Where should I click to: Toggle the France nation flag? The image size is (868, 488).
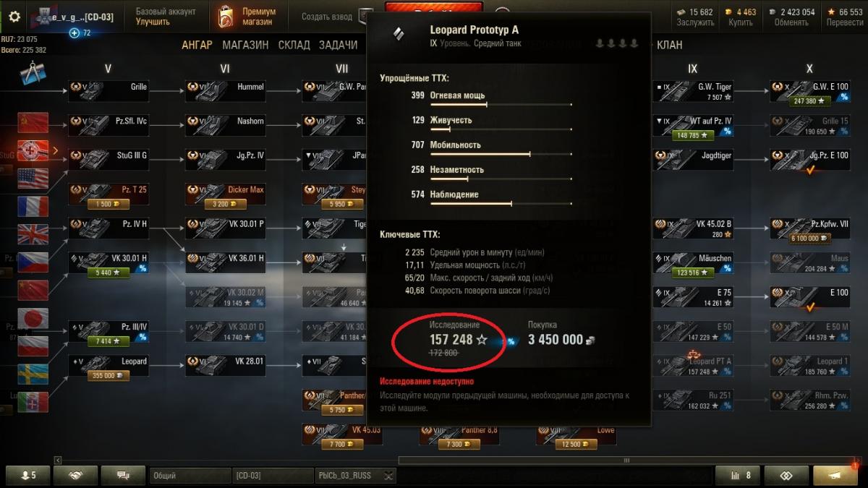(x=33, y=207)
